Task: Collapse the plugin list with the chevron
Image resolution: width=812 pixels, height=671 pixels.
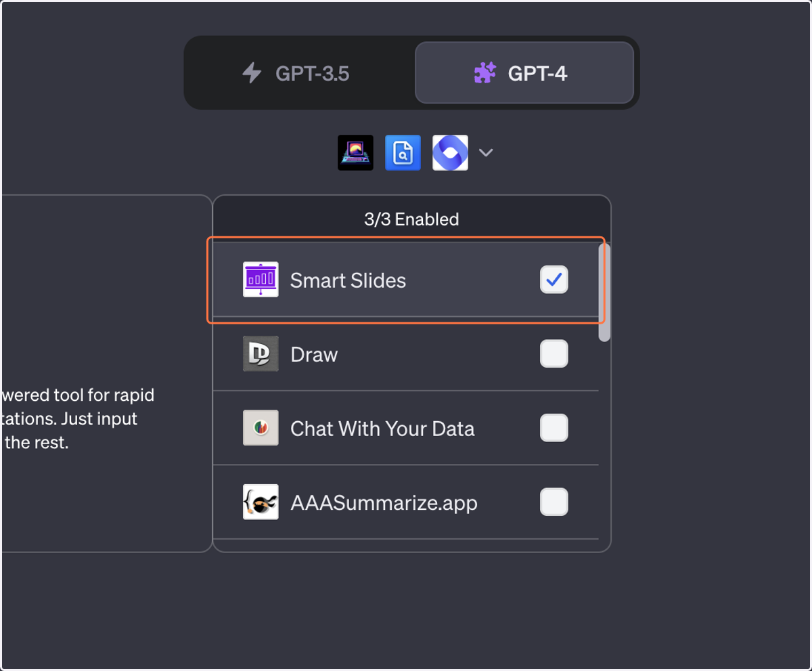Action: point(485,153)
